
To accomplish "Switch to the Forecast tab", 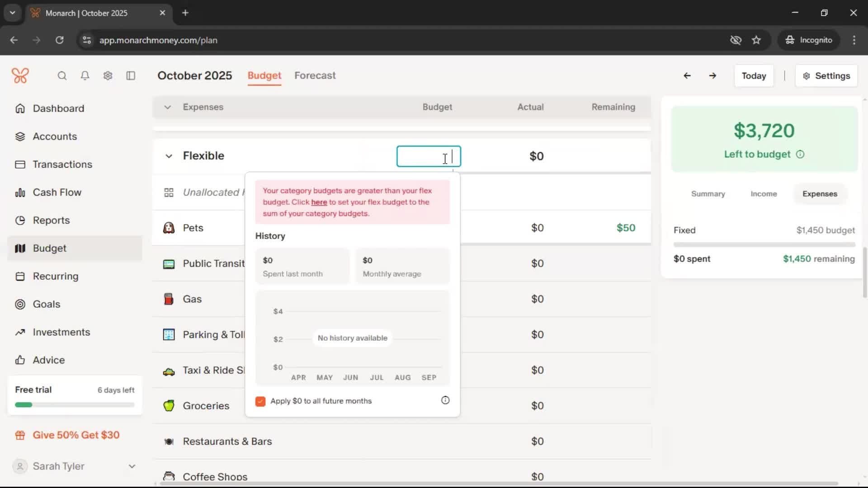I will (315, 75).
